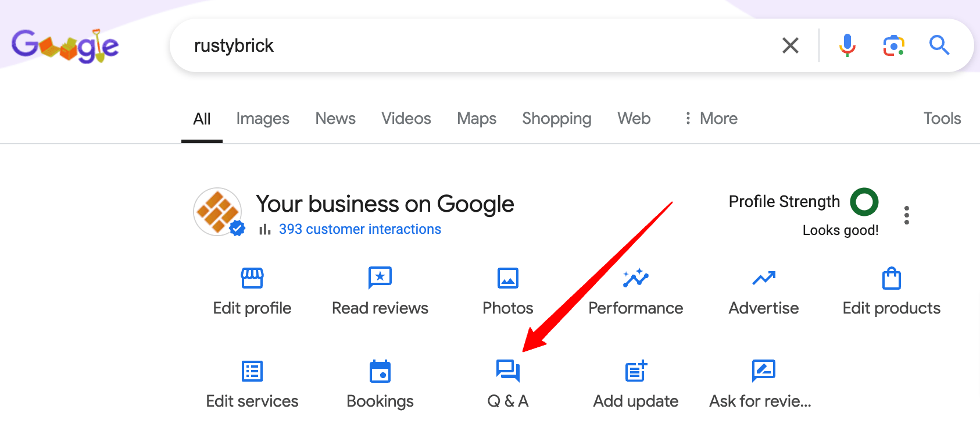Open Read reviews star icon
980x427 pixels.
tap(380, 278)
